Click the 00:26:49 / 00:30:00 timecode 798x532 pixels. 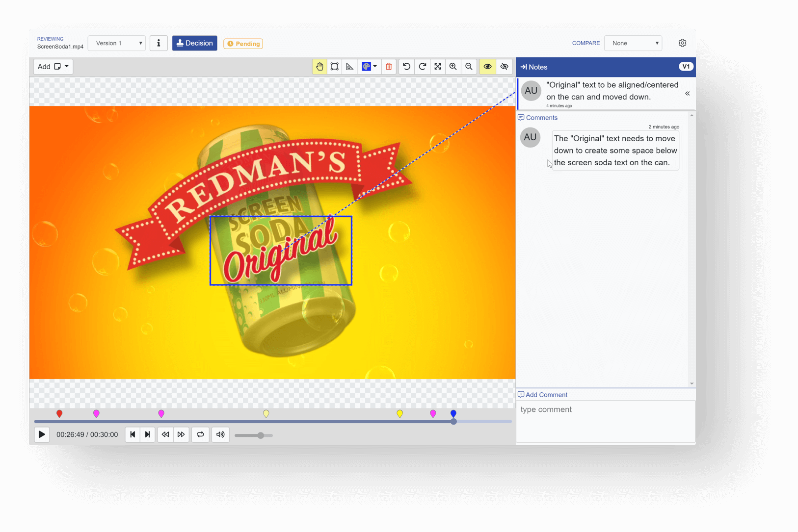[x=87, y=435]
